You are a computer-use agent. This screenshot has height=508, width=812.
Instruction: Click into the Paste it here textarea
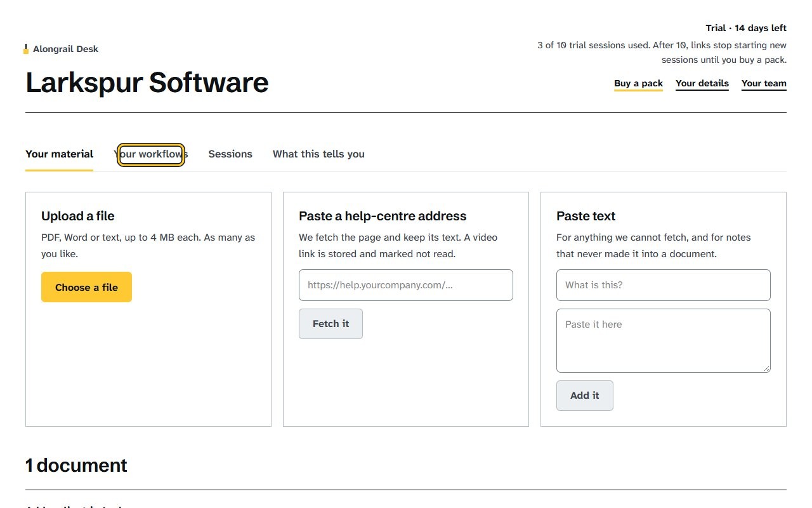coord(664,340)
